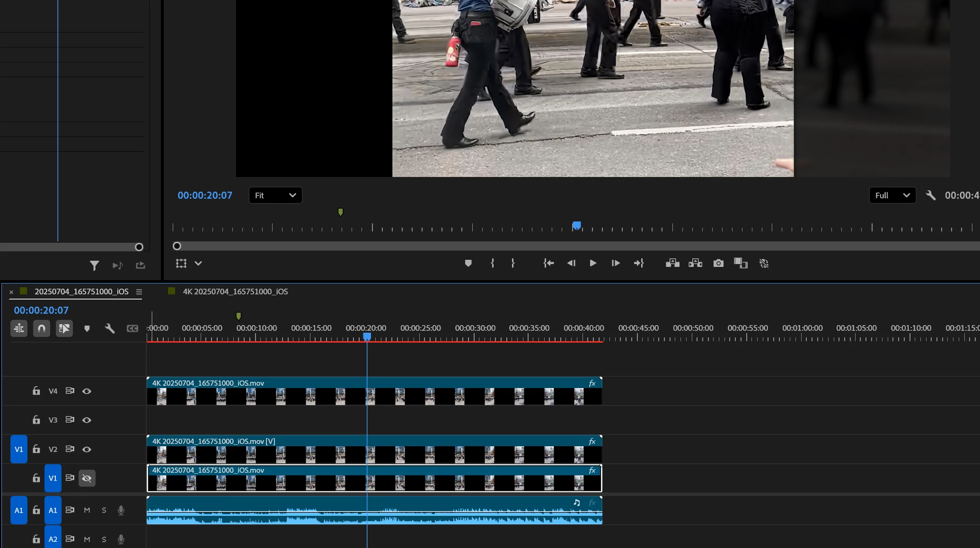The image size is (980, 548).
Task: Open Comparison View icon
Action: pyautogui.click(x=741, y=263)
